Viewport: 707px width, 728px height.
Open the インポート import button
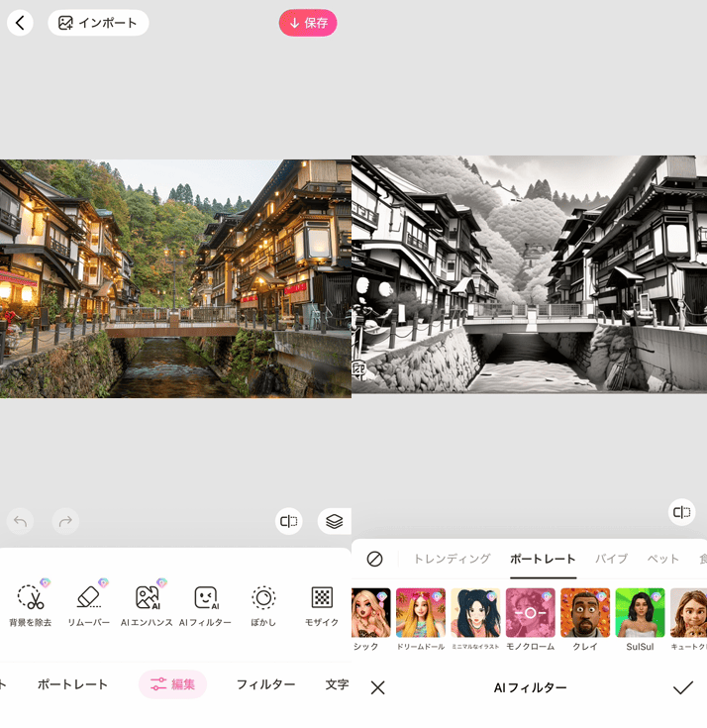click(x=98, y=23)
